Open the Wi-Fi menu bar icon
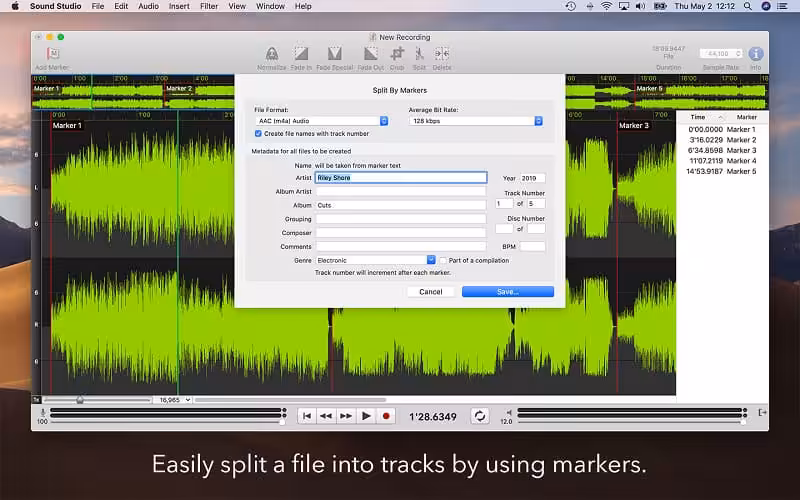The height and width of the screenshot is (500, 800). point(606,6)
